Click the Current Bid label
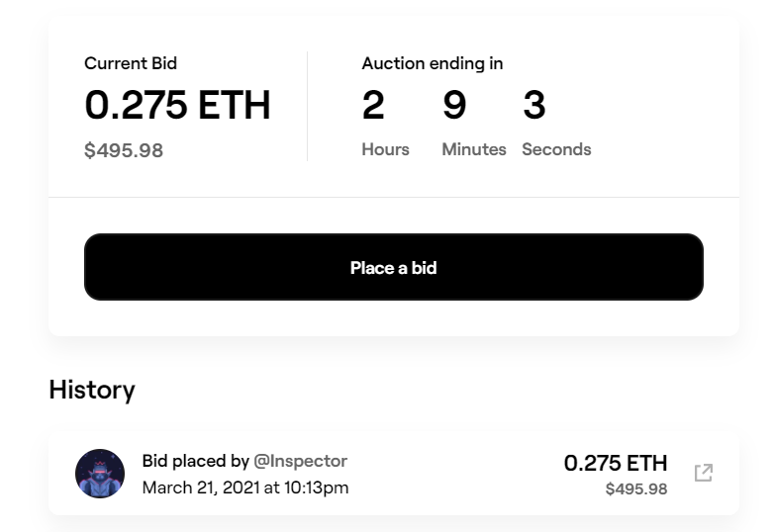 tap(131, 63)
